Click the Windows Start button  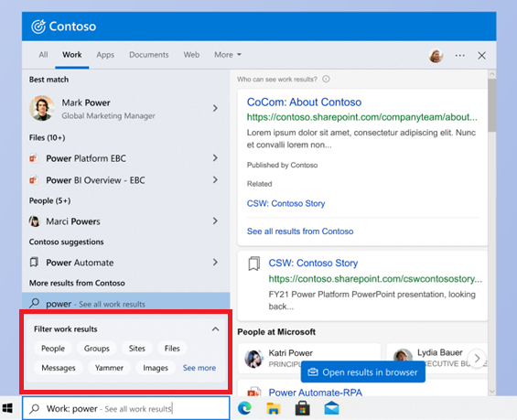click(7, 408)
